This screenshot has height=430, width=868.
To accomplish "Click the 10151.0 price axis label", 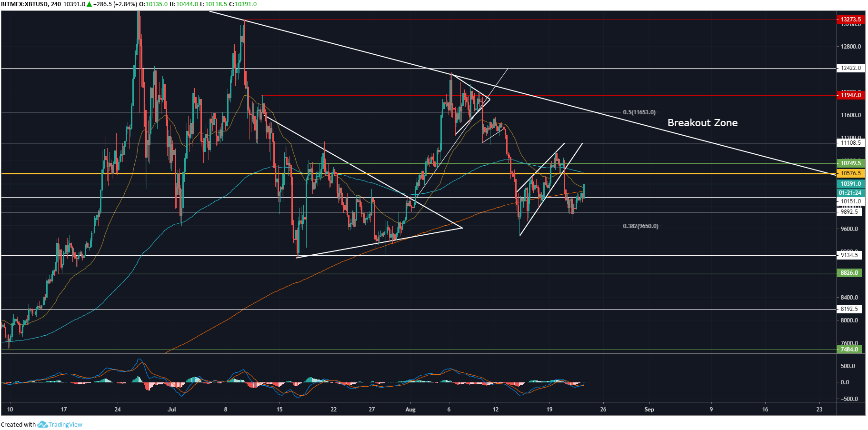I will coord(849,201).
